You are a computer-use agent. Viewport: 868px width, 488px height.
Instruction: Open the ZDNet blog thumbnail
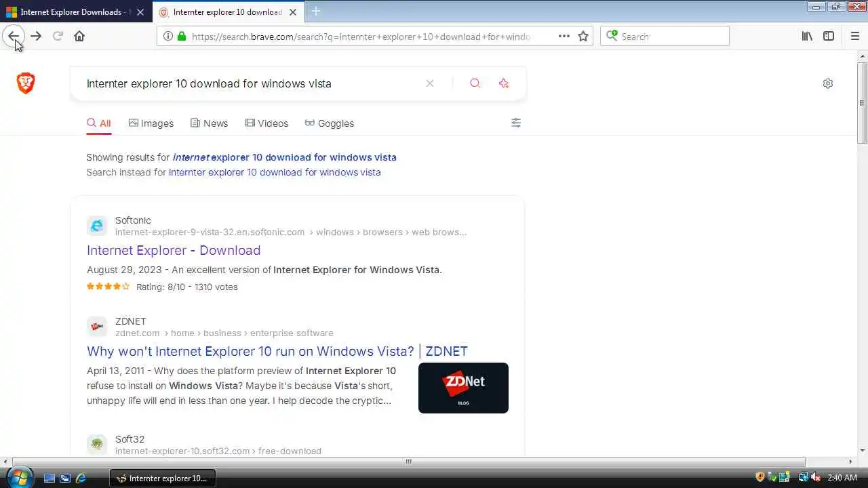(463, 388)
